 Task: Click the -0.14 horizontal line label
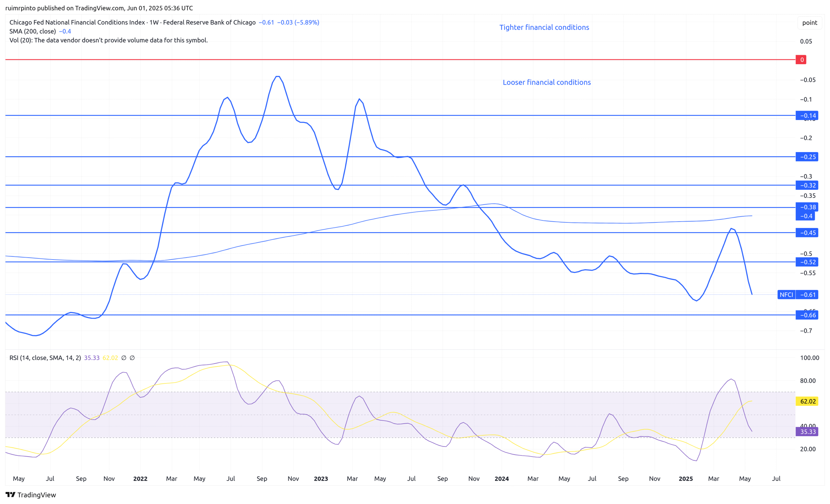pos(807,115)
